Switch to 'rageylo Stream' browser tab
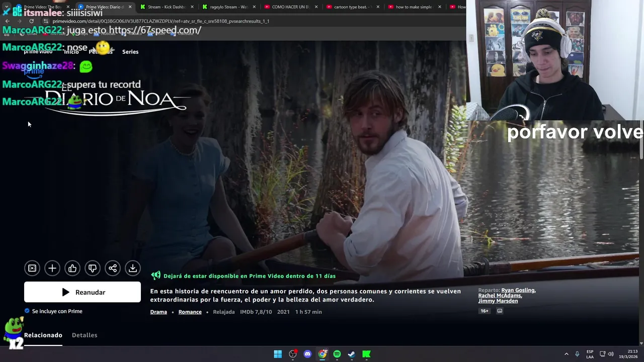The image size is (644, 362). 228,7
